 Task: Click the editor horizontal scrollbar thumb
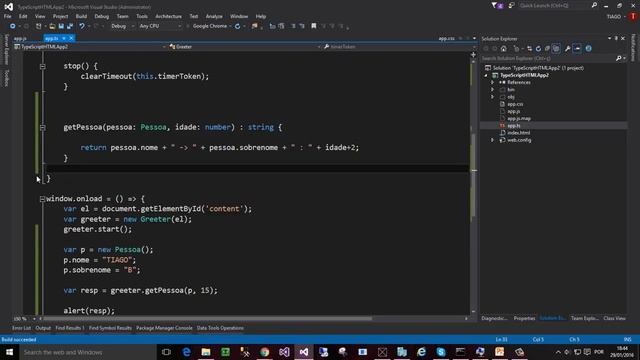coord(207,318)
